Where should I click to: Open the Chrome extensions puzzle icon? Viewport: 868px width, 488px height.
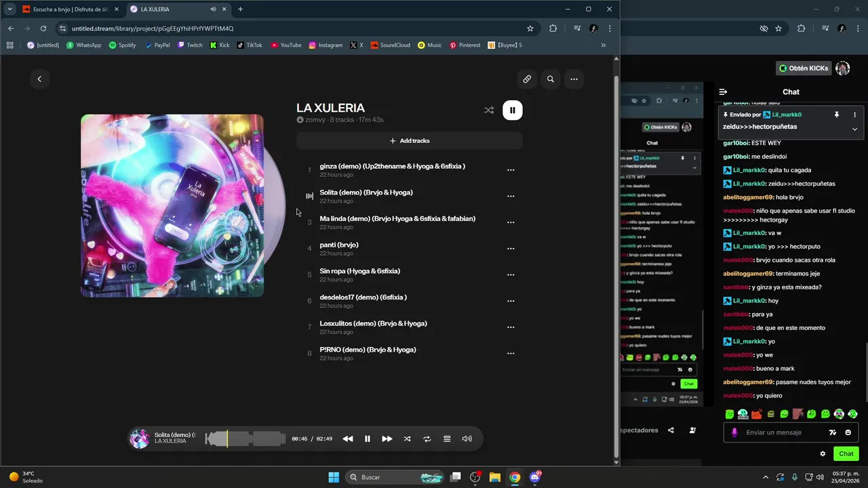point(553,28)
